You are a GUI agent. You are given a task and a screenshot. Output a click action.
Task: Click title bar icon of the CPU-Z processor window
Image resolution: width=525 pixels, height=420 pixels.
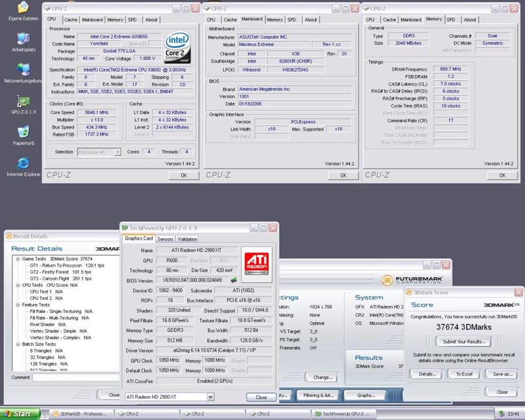point(47,8)
